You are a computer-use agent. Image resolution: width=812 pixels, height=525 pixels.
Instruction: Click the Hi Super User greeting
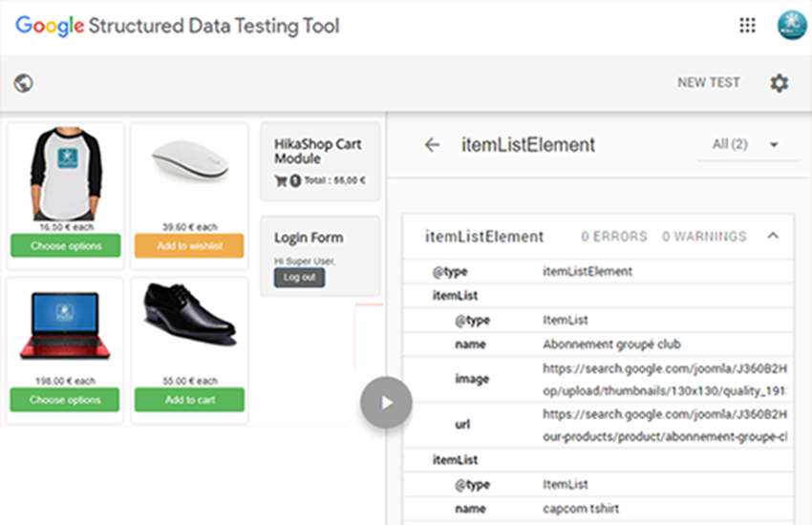[305, 262]
